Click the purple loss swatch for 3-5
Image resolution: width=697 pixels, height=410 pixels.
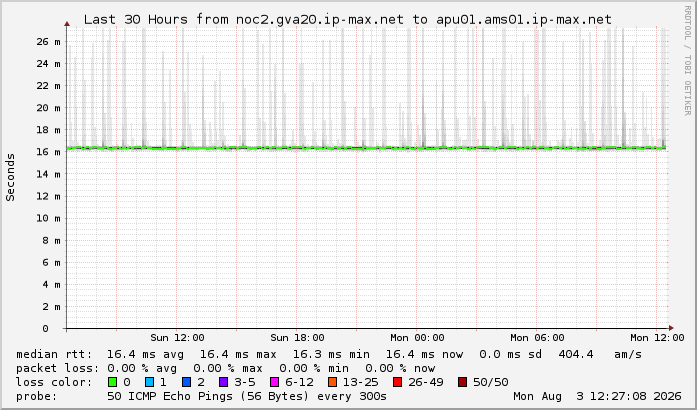[224, 382]
